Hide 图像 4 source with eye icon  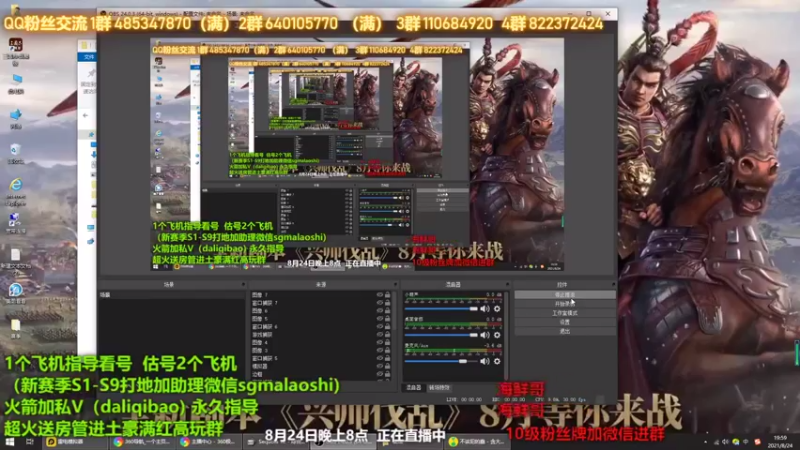tap(379, 342)
